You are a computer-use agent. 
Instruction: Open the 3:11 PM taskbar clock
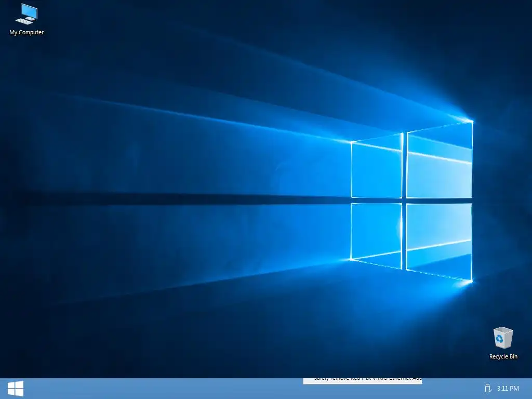508,388
